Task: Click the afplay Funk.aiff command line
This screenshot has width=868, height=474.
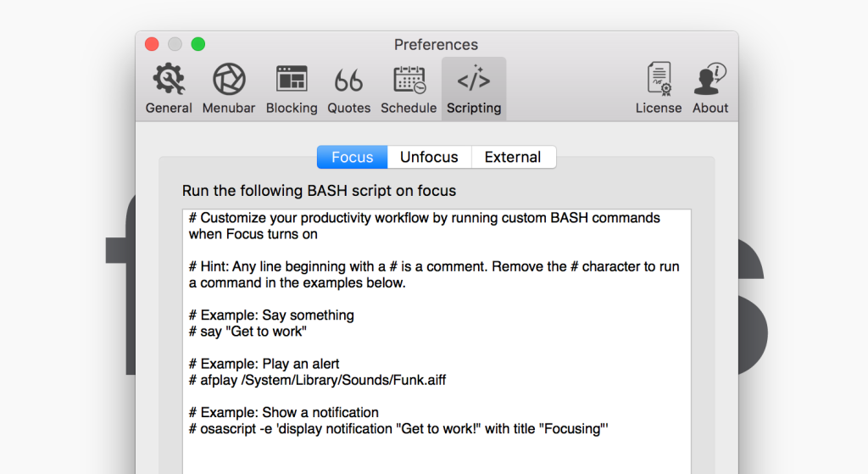Action: tap(317, 381)
